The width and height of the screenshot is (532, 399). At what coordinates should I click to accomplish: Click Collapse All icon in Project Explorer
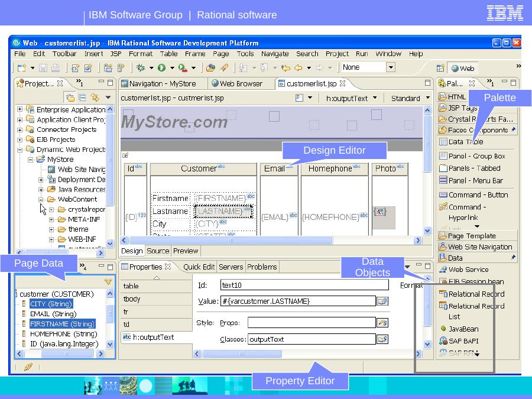click(82, 98)
